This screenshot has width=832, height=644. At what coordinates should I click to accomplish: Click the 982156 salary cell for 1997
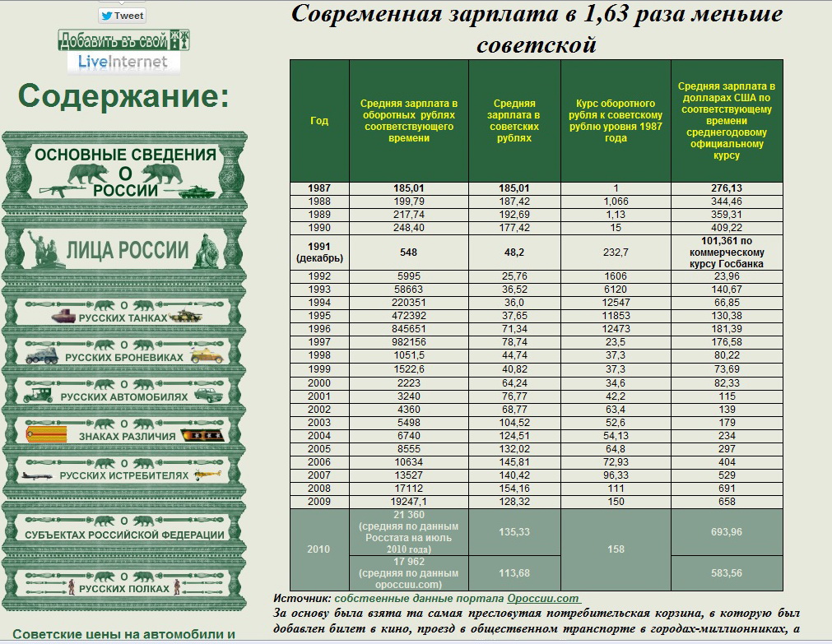(x=408, y=342)
